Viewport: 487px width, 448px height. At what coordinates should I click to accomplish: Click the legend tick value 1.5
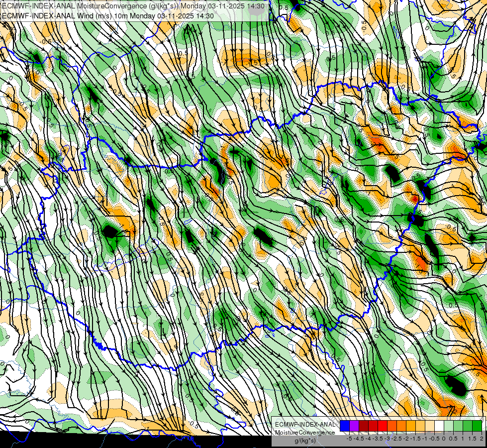[472, 439]
